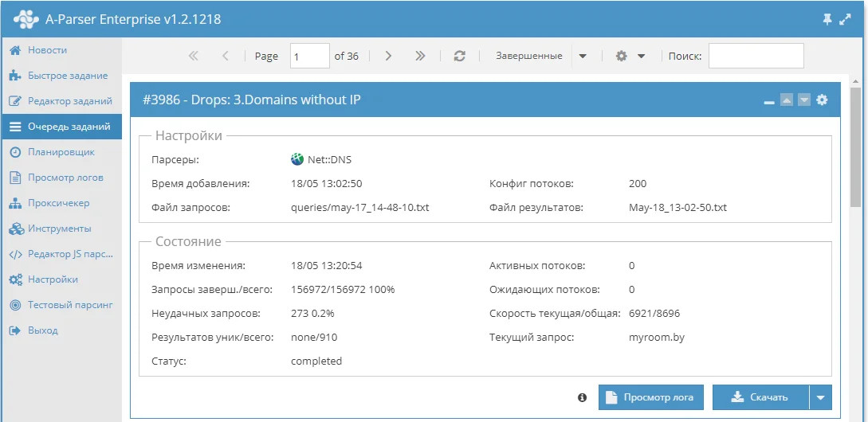
Task: Open Редактор заданий in sidebar
Action: click(69, 101)
